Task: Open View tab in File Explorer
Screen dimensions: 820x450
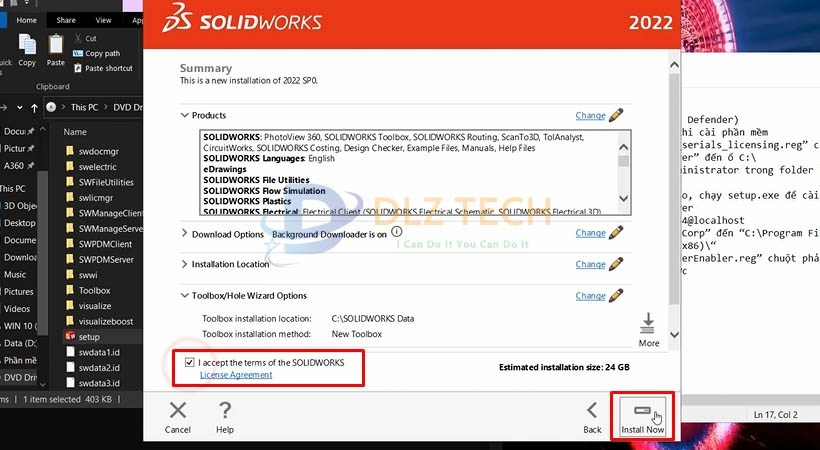Action: 103,20
